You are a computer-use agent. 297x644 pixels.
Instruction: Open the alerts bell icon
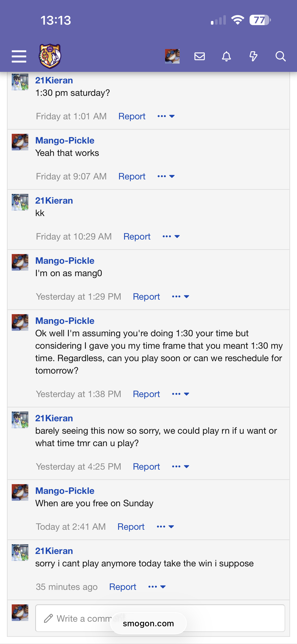pos(227,56)
